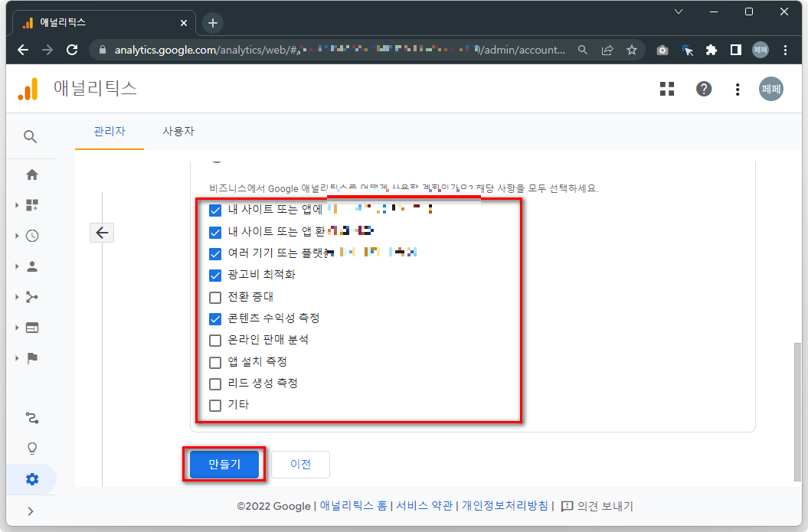The height and width of the screenshot is (532, 808).
Task: Check the 전환 증대 checkbox
Action: coord(214,297)
